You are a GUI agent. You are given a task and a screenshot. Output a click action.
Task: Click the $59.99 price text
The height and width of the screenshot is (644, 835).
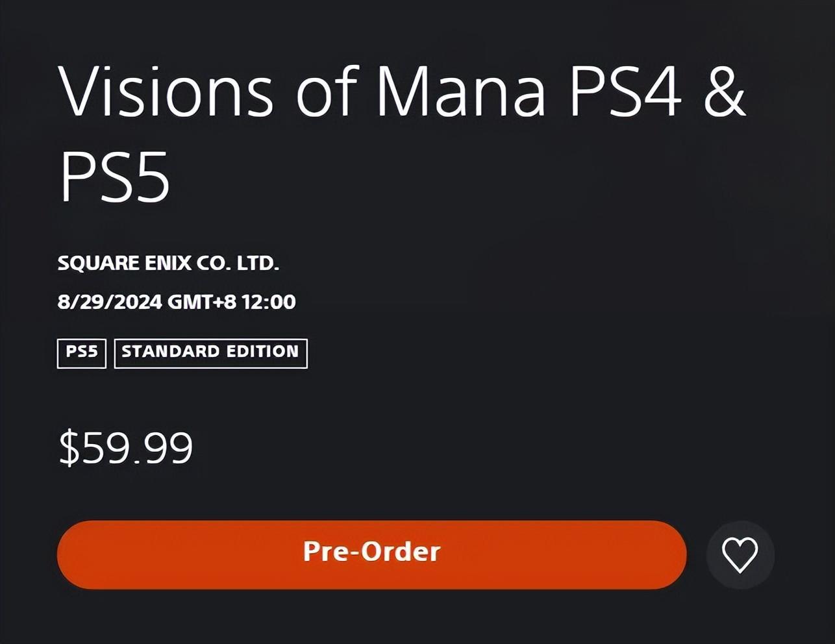pos(126,448)
